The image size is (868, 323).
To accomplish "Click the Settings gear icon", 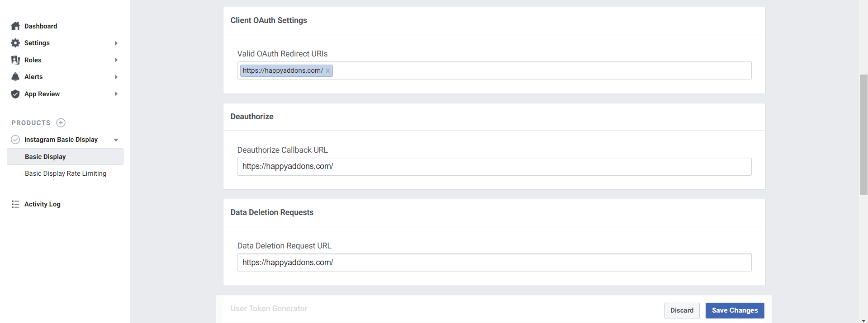I will click(x=15, y=43).
